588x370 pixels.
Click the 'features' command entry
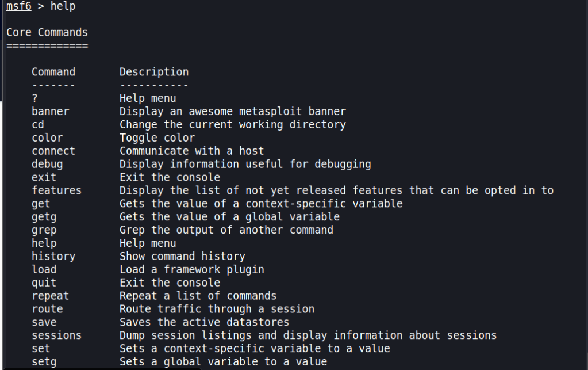56,190
